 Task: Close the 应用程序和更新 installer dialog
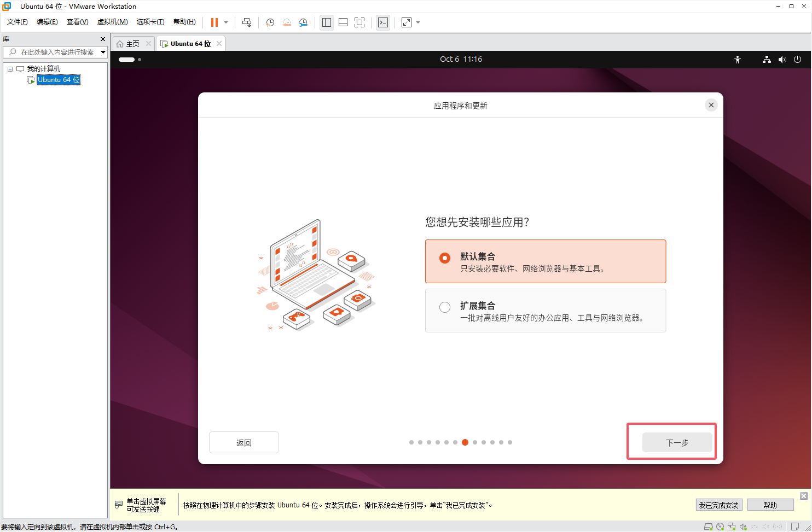(x=711, y=105)
